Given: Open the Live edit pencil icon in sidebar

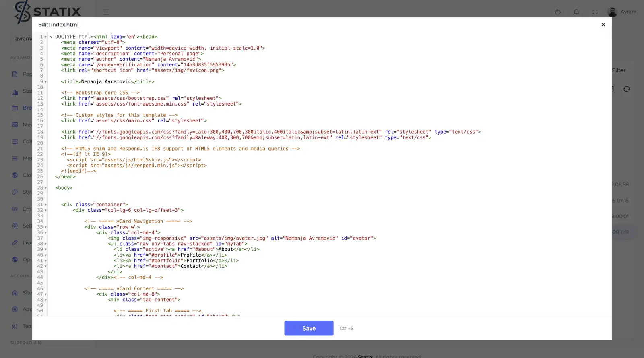Looking at the screenshot, I should click(15, 243).
